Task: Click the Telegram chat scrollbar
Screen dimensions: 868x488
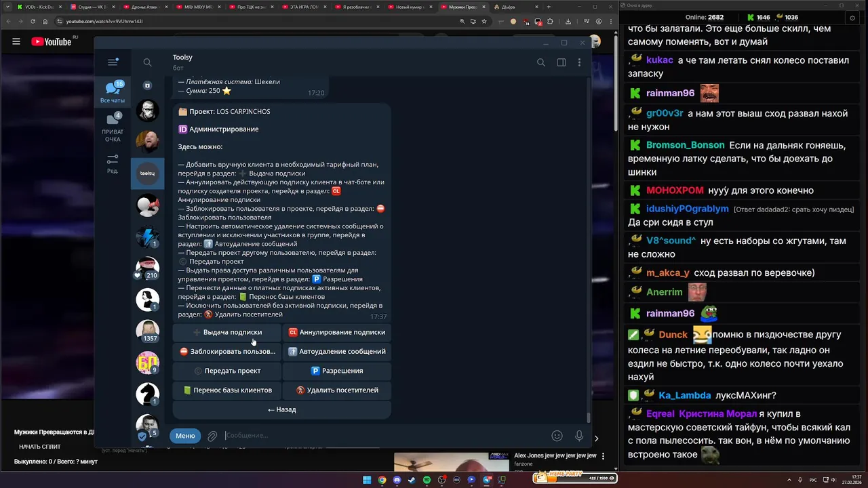Action: point(588,418)
